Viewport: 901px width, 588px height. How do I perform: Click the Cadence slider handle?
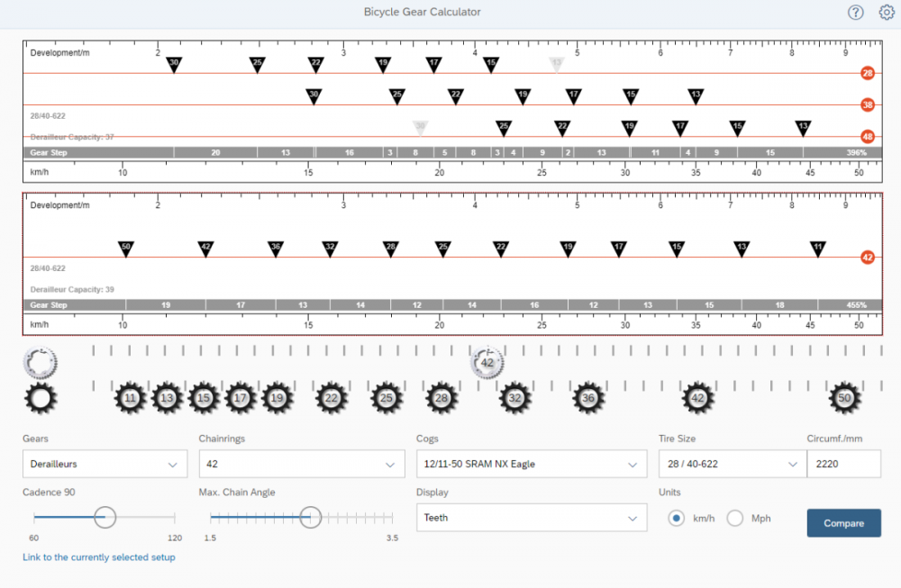[105, 518]
